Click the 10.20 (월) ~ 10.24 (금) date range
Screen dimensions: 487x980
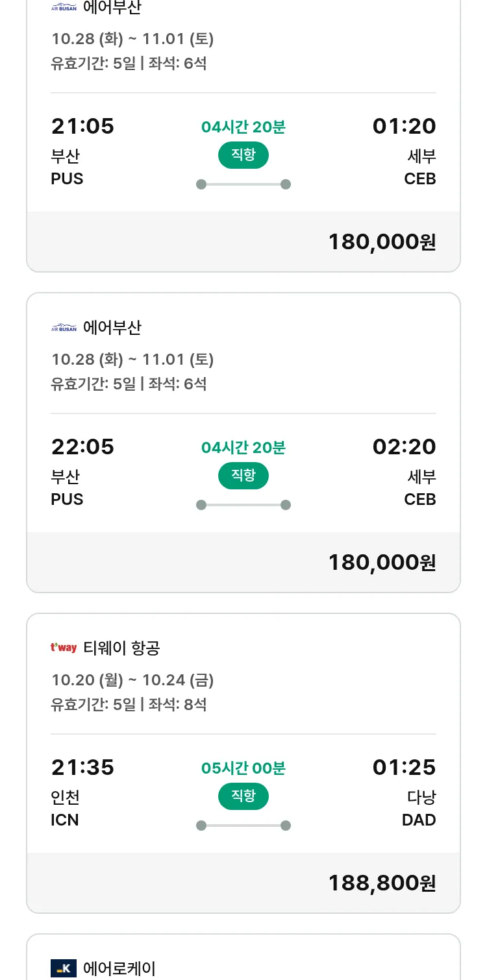132,680
